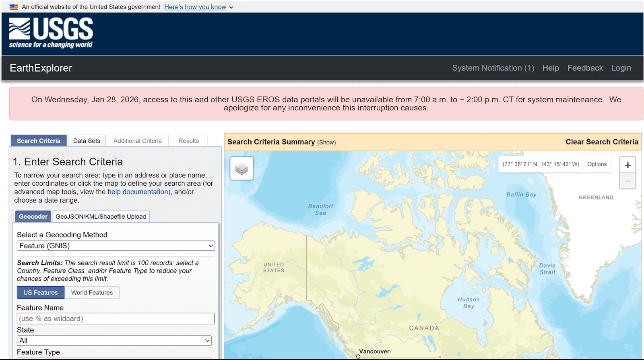Click the GREENLAND map label

(596, 197)
